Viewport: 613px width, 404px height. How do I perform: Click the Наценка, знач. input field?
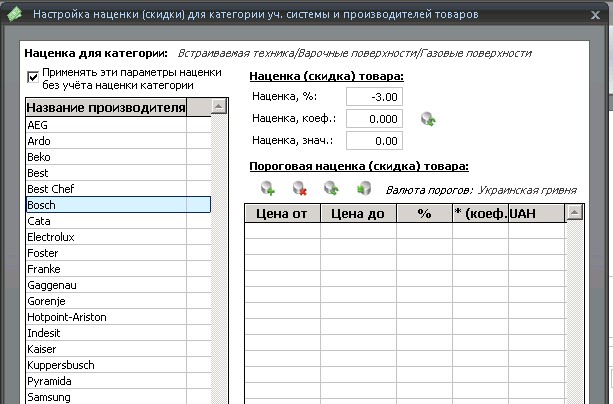(x=374, y=141)
